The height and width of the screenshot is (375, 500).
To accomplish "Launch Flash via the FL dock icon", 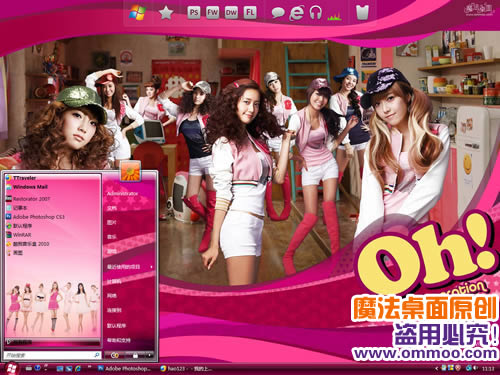I will pos(250,13).
